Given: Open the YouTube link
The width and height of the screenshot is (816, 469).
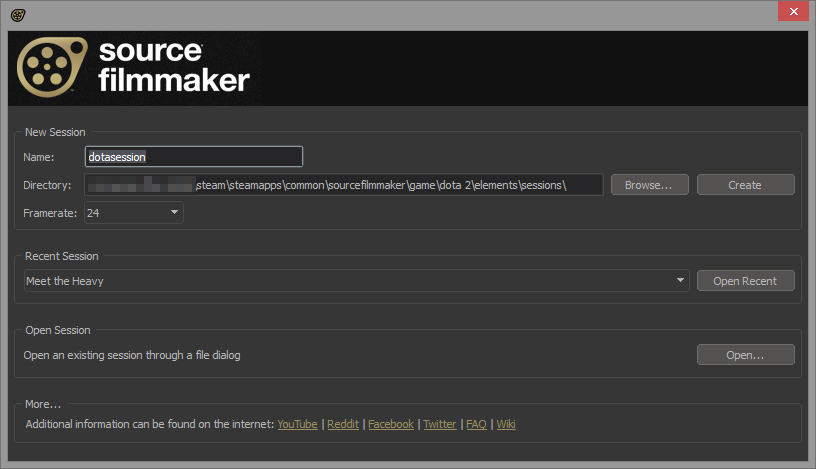Looking at the screenshot, I should (297, 424).
